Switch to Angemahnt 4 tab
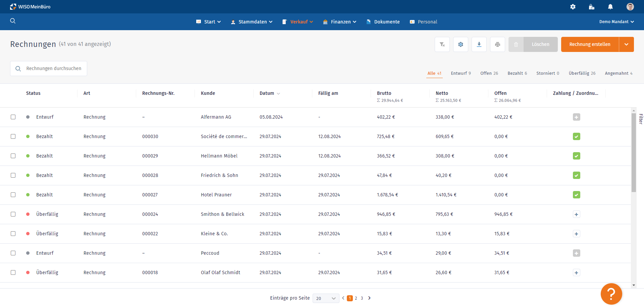The width and height of the screenshot is (644, 308). (x=619, y=73)
